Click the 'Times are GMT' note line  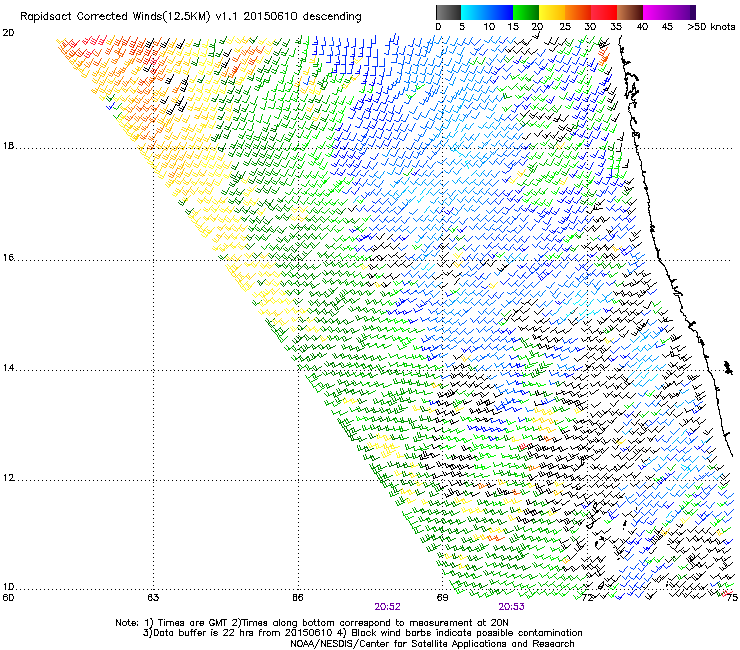[312, 623]
